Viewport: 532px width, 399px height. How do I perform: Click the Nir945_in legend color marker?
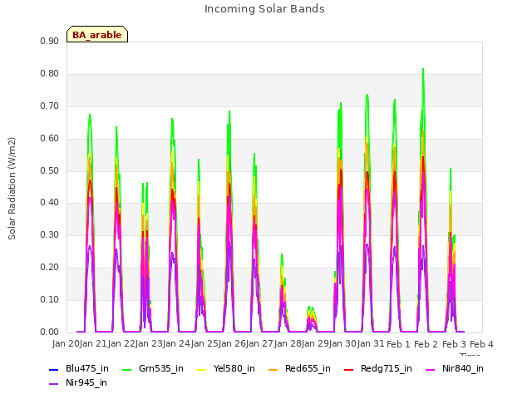[54, 383]
